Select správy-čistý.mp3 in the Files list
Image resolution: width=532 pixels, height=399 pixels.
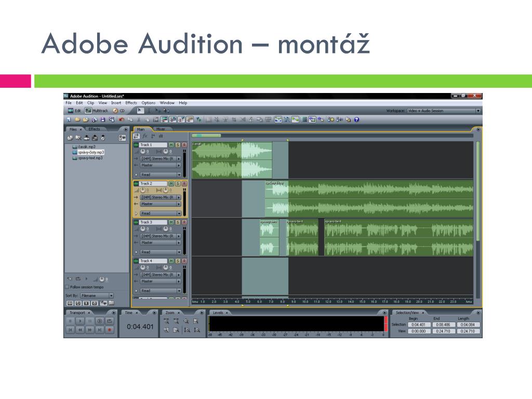tap(88, 152)
